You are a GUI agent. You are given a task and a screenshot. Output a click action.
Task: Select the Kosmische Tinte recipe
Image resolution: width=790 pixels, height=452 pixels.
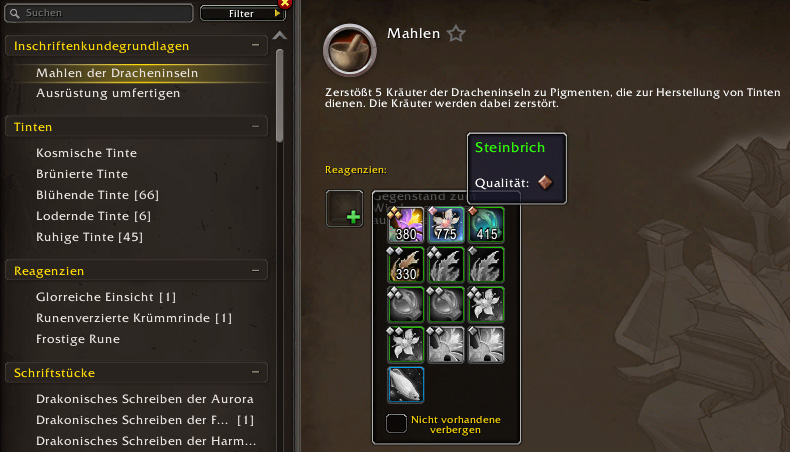[86, 153]
